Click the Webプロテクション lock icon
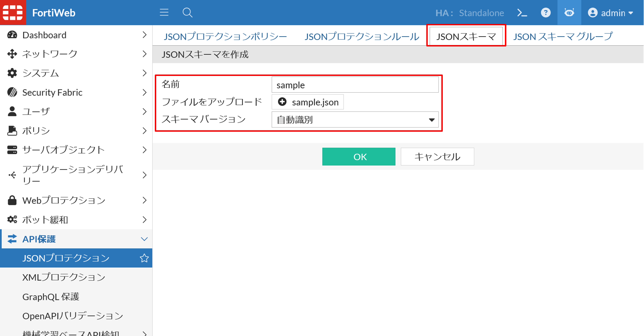This screenshot has width=644, height=336. coord(12,200)
